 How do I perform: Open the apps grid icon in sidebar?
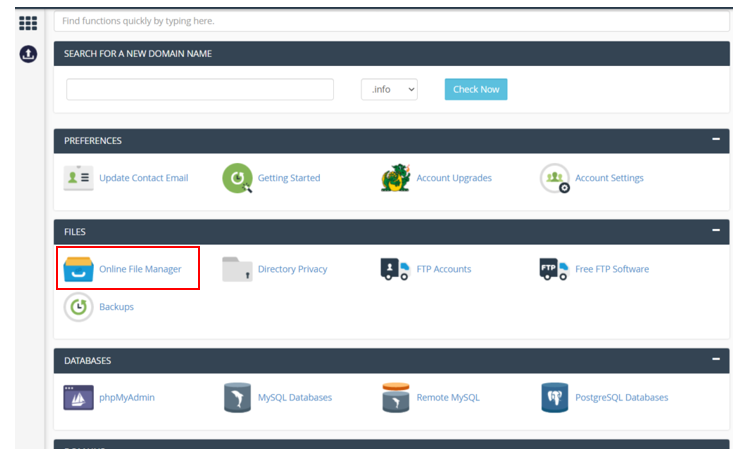tap(28, 22)
